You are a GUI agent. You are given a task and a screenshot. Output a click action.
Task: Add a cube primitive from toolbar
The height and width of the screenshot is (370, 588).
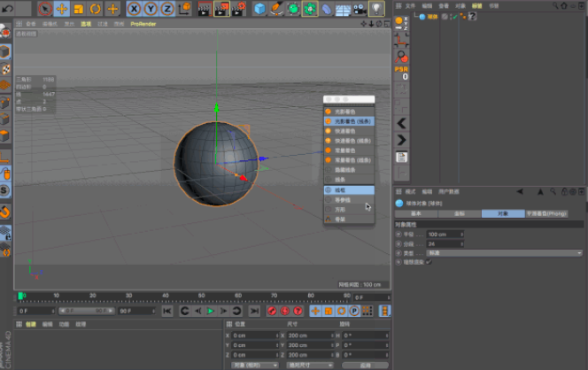coord(260,9)
